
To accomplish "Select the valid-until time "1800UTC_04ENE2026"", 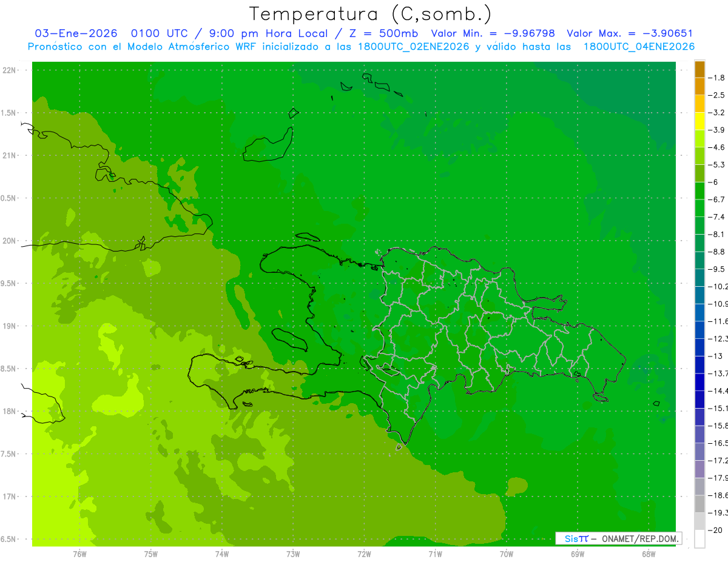I will point(639,47).
